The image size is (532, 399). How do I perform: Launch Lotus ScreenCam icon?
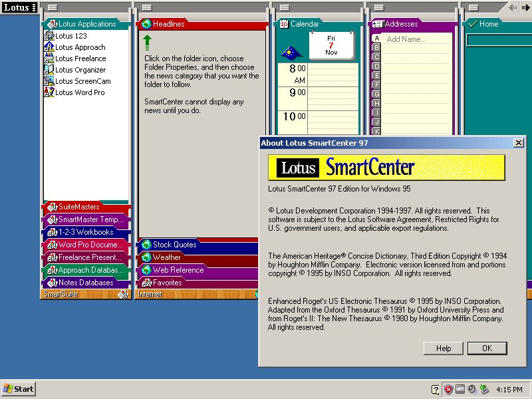coord(49,80)
